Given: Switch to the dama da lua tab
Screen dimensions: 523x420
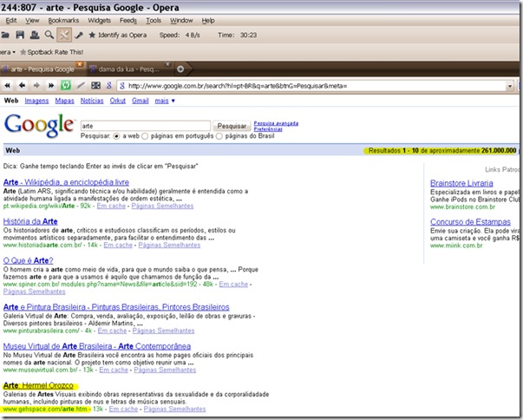Looking at the screenshot, I should (x=128, y=69).
